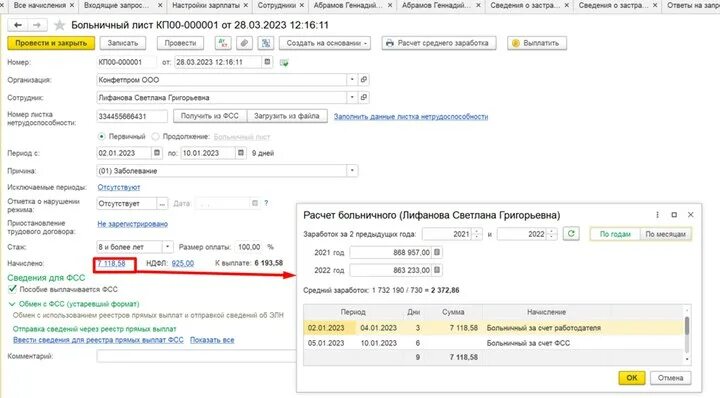Screen dimensions: 720x398
Task: Open Начислено amount 7 118,58 link
Action: (x=111, y=263)
